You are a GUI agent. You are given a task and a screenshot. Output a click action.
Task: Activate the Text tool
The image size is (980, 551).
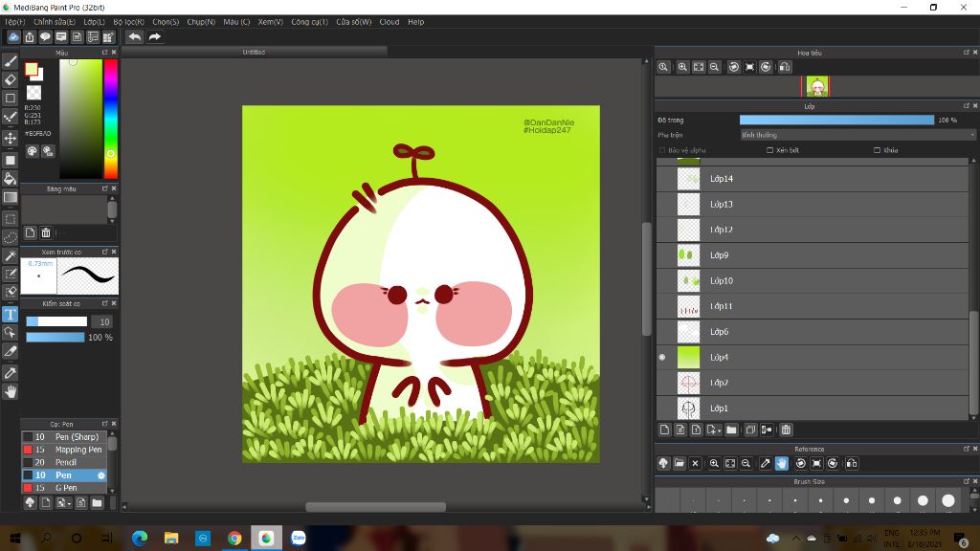(11, 314)
